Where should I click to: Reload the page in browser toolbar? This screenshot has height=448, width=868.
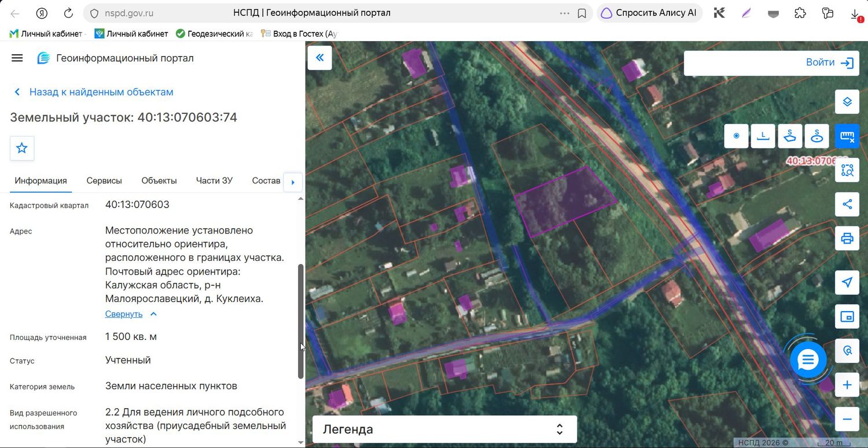pyautogui.click(x=68, y=13)
